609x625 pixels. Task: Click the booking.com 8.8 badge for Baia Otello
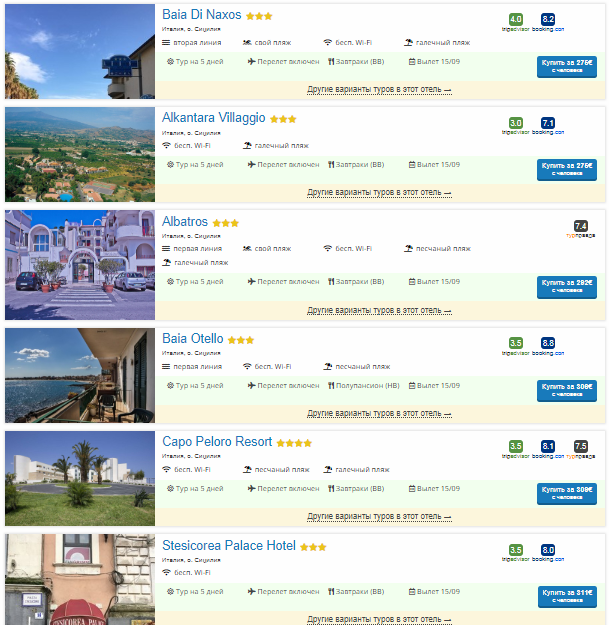(x=548, y=343)
